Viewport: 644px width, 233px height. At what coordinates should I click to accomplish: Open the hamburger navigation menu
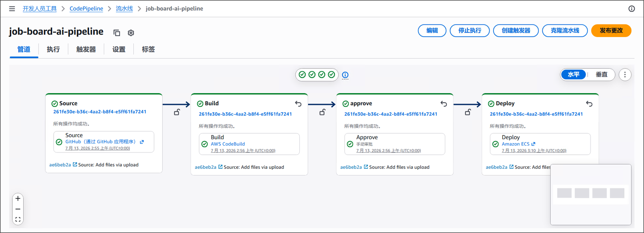click(x=12, y=9)
